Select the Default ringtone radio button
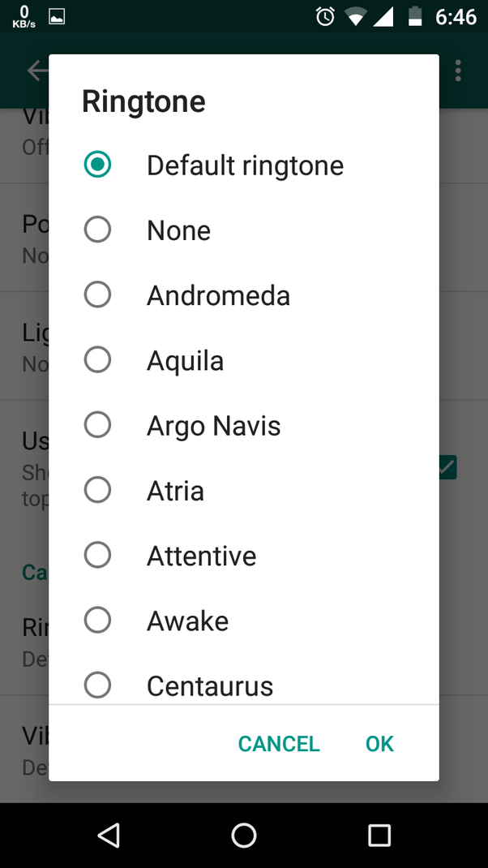Image resolution: width=488 pixels, height=868 pixels. [x=98, y=165]
